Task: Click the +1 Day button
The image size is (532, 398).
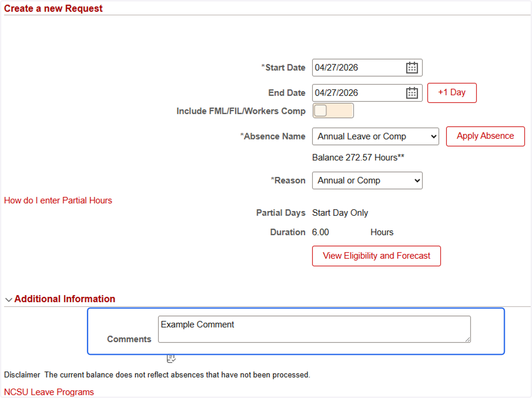Action: pos(452,93)
